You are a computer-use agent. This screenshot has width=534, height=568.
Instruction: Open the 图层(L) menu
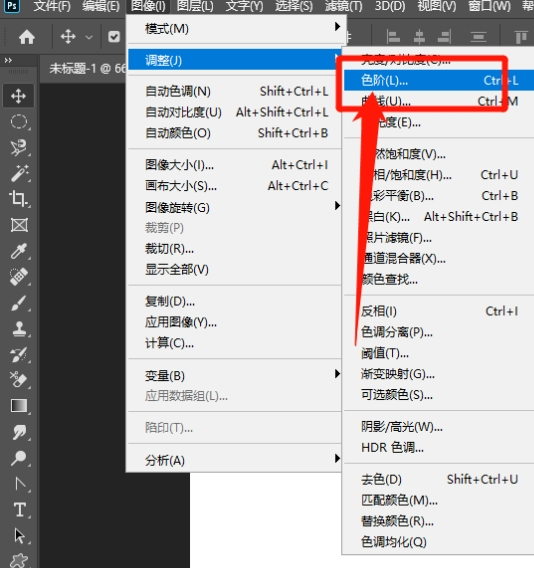click(195, 6)
